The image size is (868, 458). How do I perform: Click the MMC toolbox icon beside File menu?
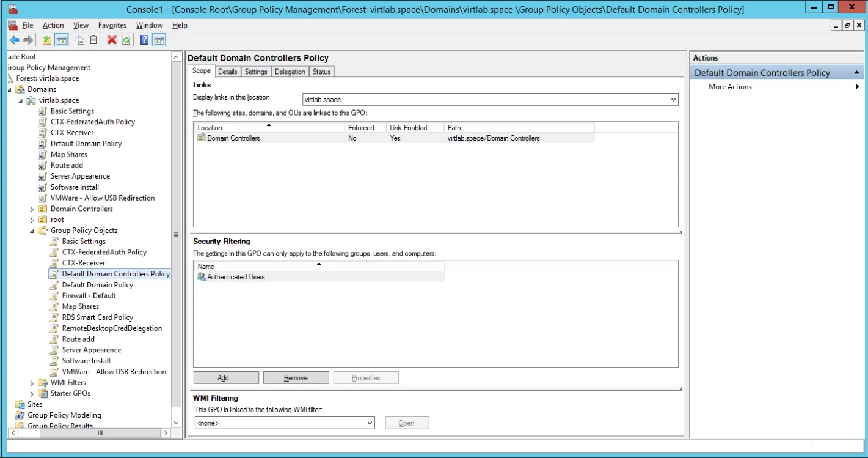pyautogui.click(x=13, y=25)
